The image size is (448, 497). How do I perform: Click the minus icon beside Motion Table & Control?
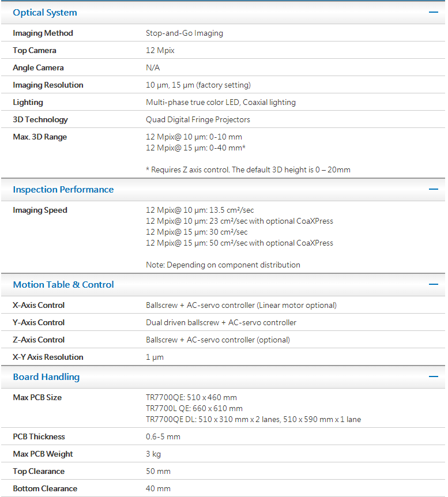434,284
